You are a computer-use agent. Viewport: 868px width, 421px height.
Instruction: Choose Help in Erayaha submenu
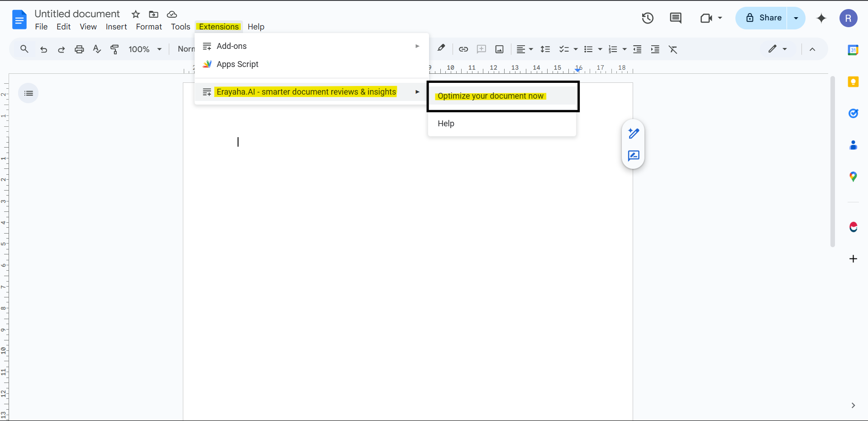coord(502,124)
